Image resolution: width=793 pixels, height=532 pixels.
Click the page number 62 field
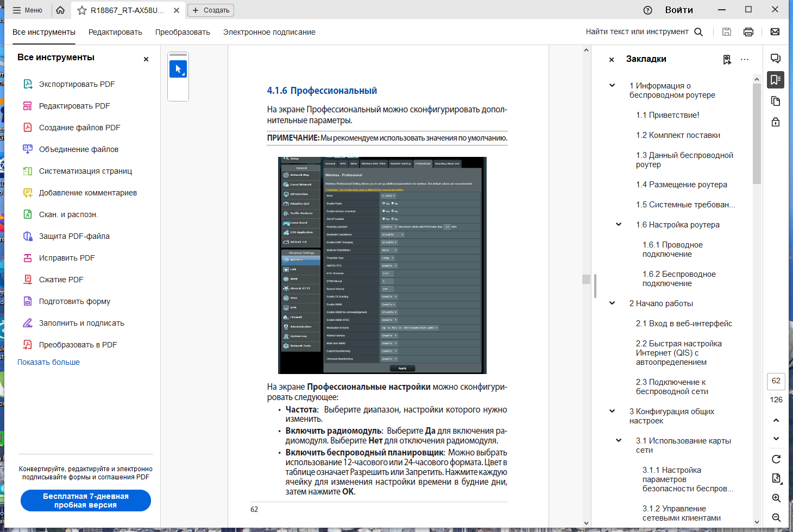click(x=776, y=381)
